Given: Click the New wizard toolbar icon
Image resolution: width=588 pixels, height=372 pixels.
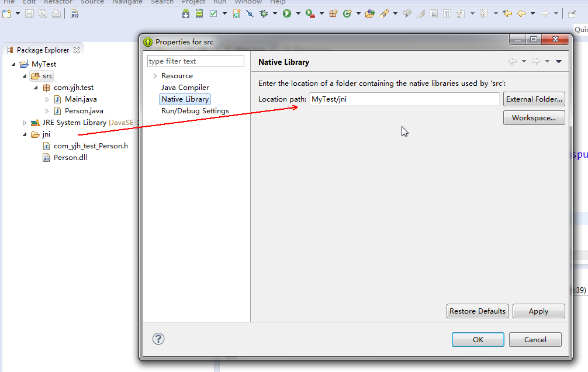Looking at the screenshot, I should (7, 14).
